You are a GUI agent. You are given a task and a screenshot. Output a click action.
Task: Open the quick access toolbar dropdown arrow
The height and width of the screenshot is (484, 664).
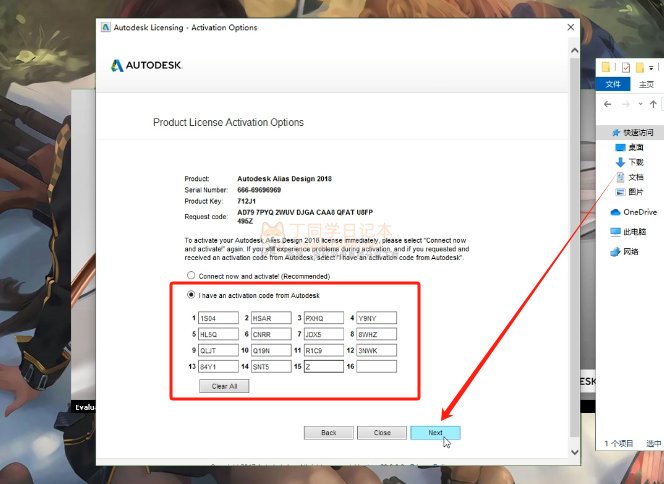652,67
